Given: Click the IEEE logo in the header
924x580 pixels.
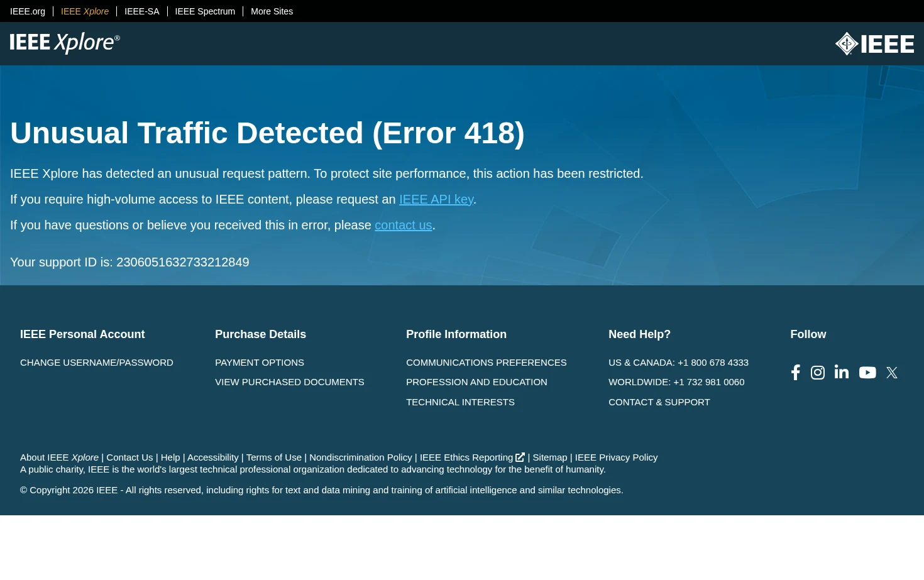Looking at the screenshot, I should (x=874, y=44).
